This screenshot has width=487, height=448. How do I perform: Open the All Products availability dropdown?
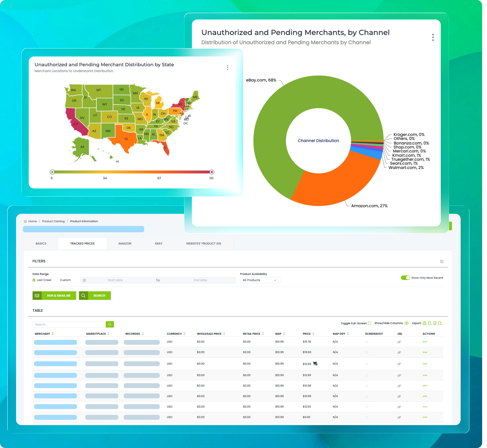click(260, 280)
